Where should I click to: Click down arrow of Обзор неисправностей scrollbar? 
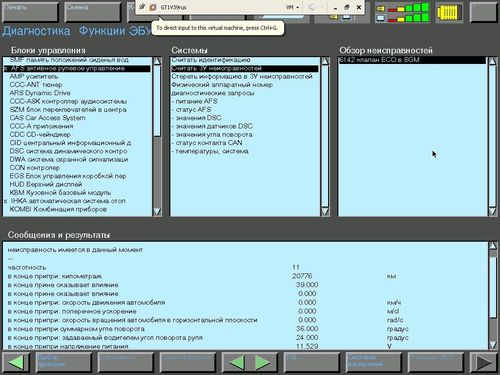coord(492,212)
